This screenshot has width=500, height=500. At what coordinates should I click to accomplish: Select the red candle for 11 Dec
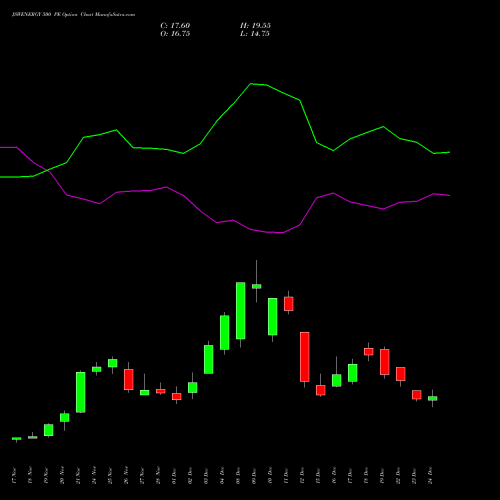click(x=289, y=304)
